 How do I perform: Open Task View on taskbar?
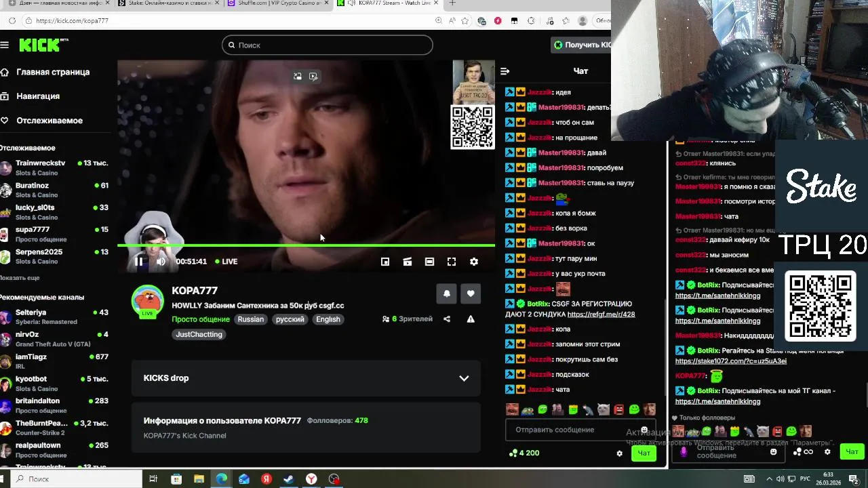[154, 479]
